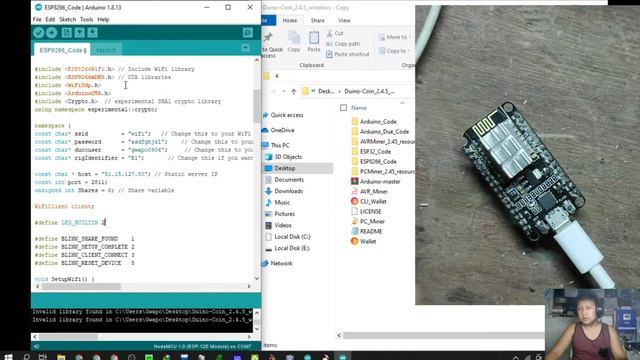This screenshot has width=640, height=360.
Task: Open the Copy to dropdown in Explorer
Action: (x=394, y=51)
